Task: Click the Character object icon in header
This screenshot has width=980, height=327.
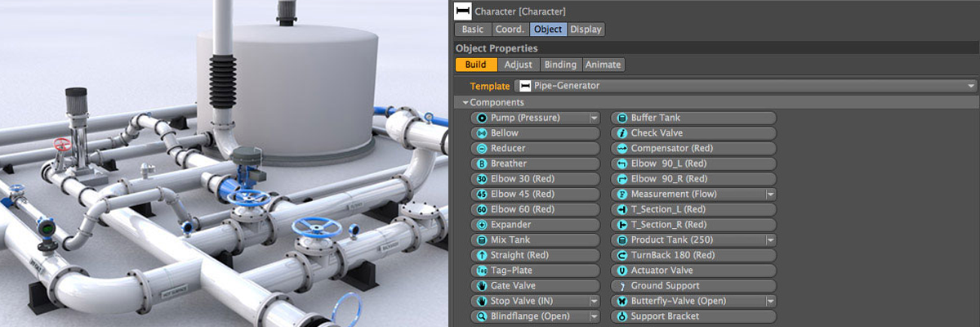Action: 463,11
